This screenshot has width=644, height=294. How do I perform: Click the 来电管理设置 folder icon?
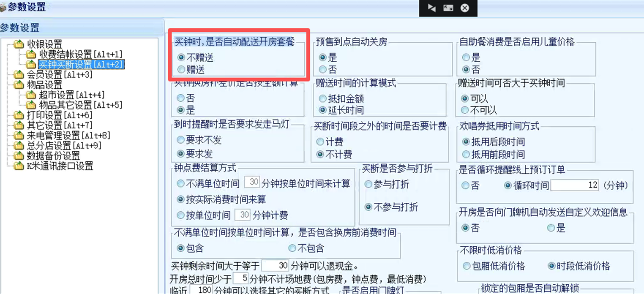point(19,135)
